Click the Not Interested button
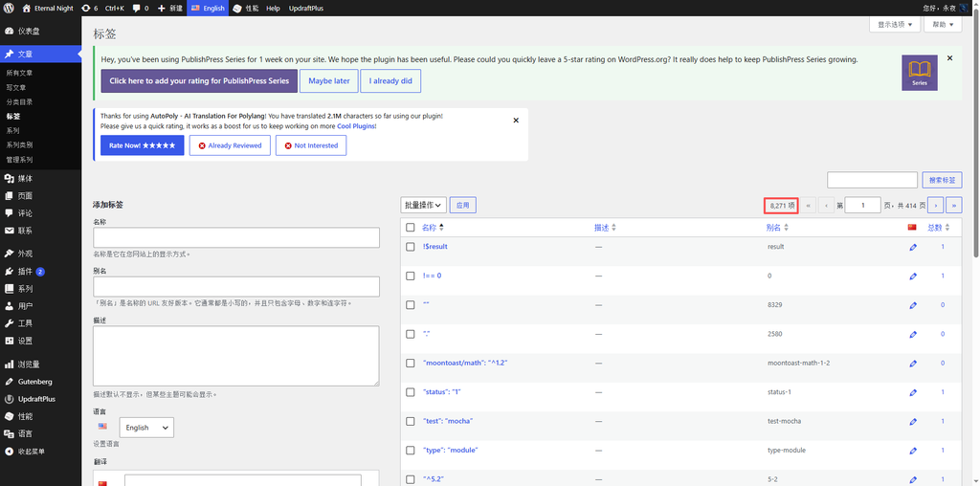 click(x=311, y=145)
